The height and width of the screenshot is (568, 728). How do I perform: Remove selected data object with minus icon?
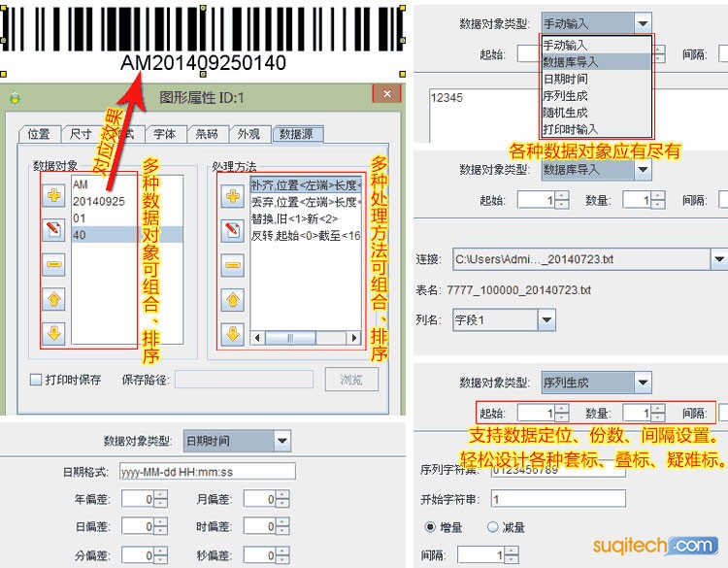53,265
